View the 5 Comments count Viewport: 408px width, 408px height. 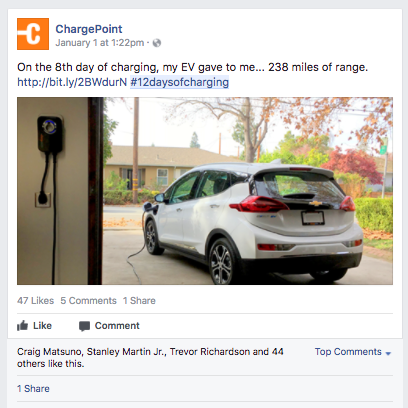(x=88, y=301)
